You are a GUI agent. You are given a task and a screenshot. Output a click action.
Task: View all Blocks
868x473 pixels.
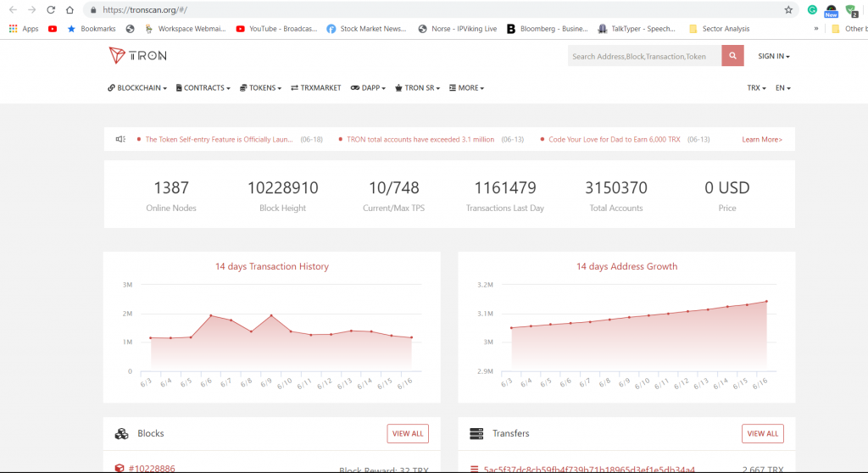click(x=408, y=434)
